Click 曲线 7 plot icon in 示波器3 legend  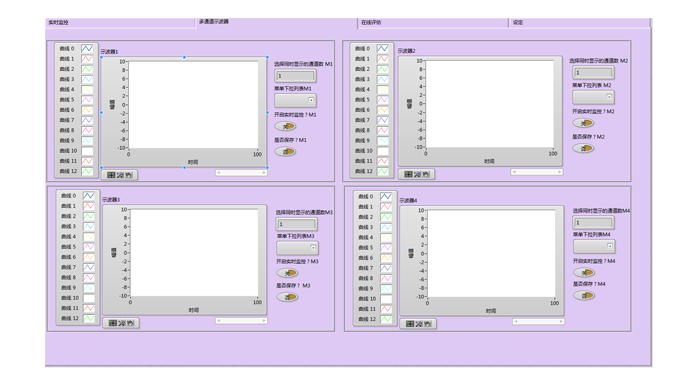(89, 267)
